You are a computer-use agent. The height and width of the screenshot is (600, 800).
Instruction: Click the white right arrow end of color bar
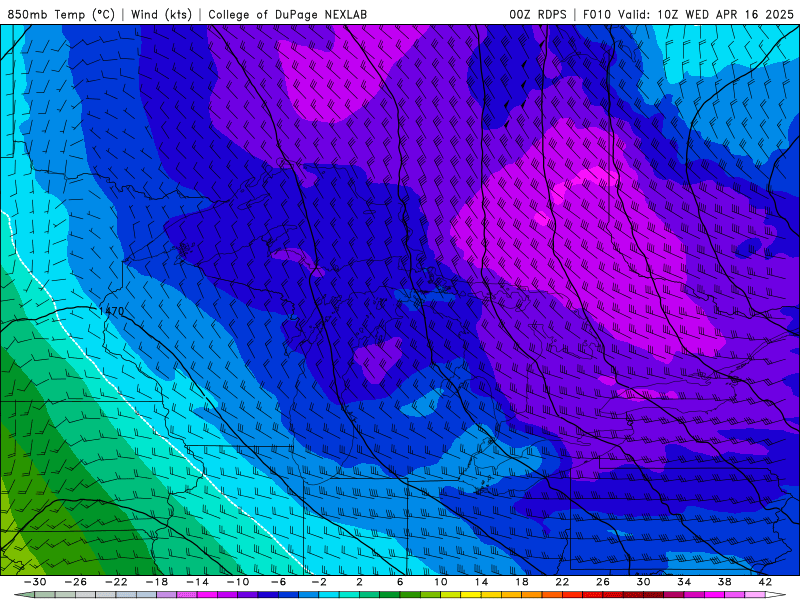pos(776,595)
